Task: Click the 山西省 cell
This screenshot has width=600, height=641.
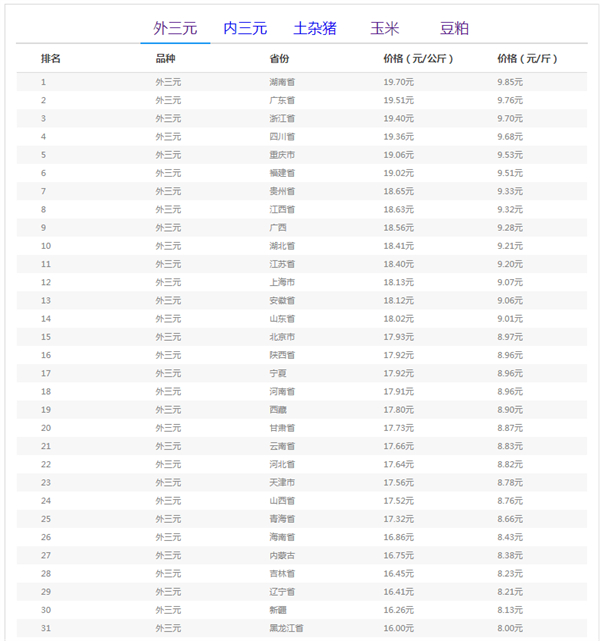Action: (282, 501)
